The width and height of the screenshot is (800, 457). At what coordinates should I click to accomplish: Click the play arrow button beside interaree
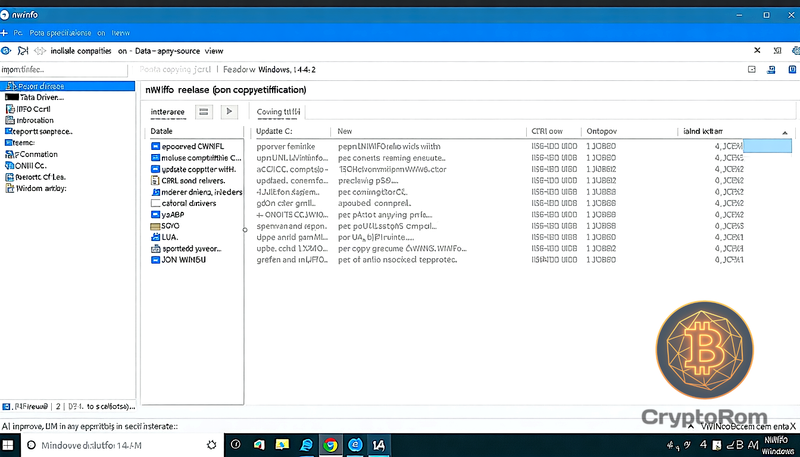tap(231, 111)
